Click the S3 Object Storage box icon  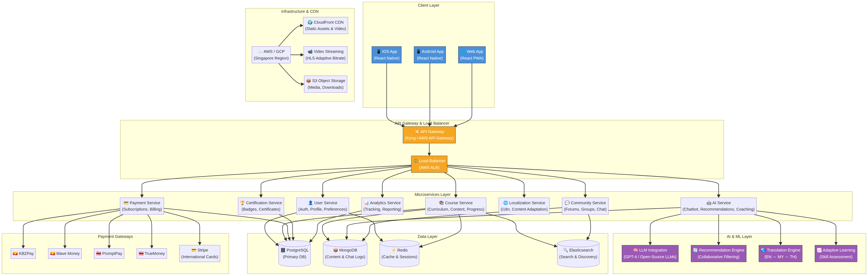tap(308, 80)
